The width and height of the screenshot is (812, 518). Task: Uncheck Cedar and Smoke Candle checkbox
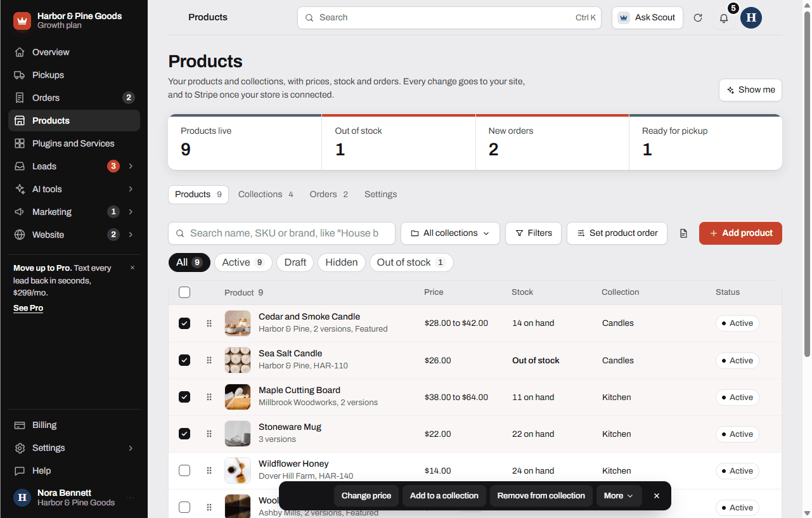pyautogui.click(x=184, y=323)
